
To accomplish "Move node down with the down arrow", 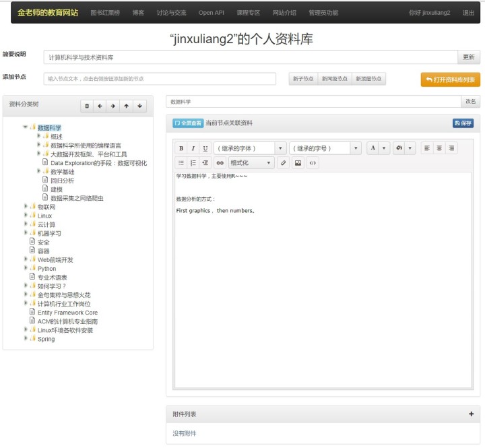I will [139, 106].
